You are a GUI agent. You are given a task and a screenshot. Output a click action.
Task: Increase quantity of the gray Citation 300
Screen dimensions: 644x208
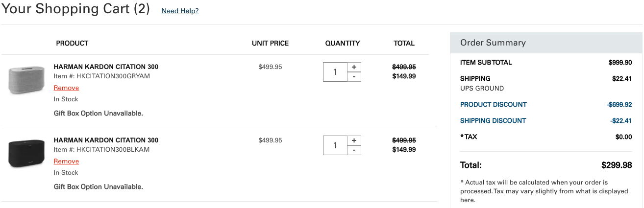pos(354,67)
